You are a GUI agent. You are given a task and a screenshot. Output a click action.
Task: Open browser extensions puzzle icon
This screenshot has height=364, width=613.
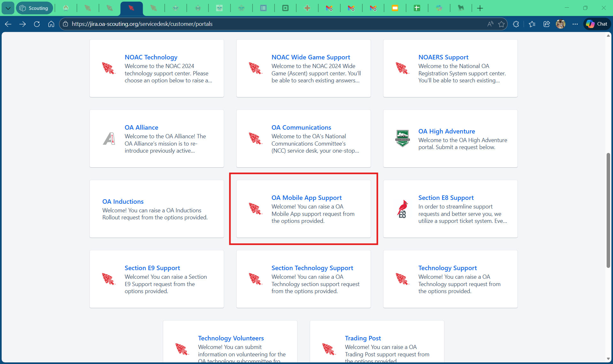[516, 24]
